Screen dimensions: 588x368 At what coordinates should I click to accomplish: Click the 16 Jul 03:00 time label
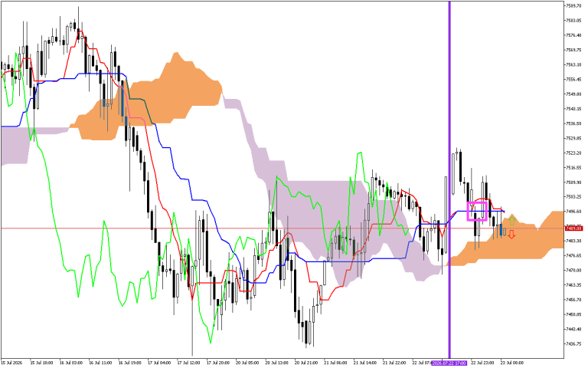(71, 363)
